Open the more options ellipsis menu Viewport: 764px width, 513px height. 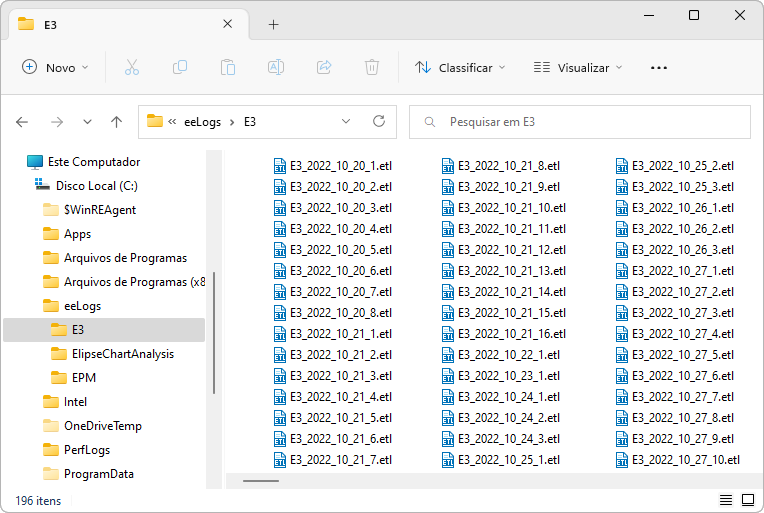coord(658,67)
